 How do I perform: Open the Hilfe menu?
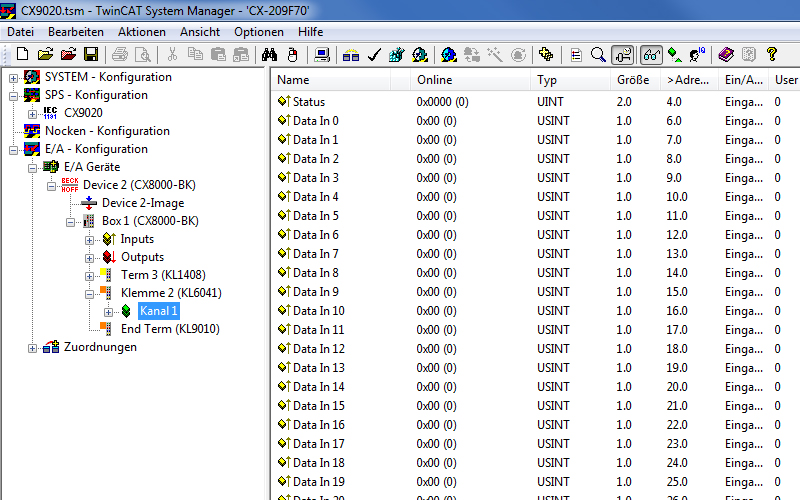point(311,32)
